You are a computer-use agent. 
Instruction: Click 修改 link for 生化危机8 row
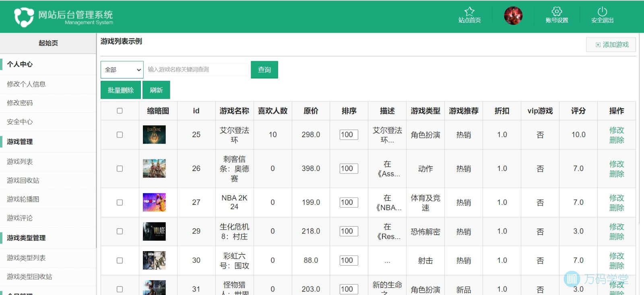coord(617,227)
